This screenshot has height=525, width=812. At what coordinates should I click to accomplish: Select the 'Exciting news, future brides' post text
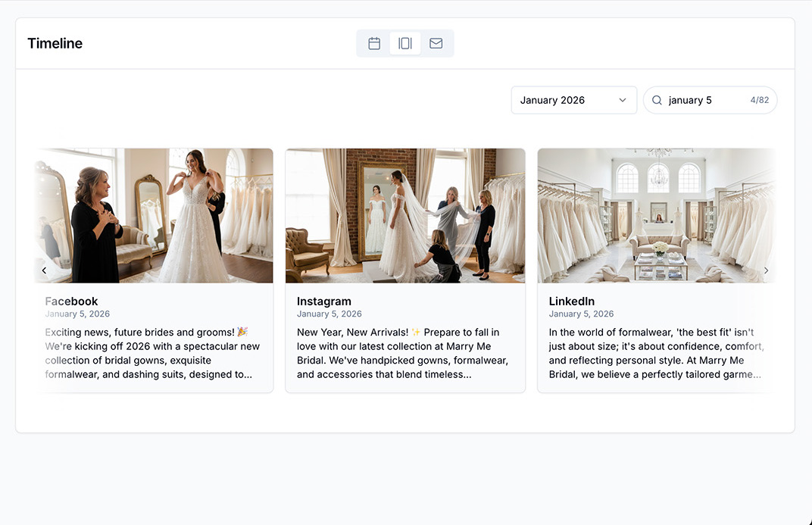coord(152,353)
